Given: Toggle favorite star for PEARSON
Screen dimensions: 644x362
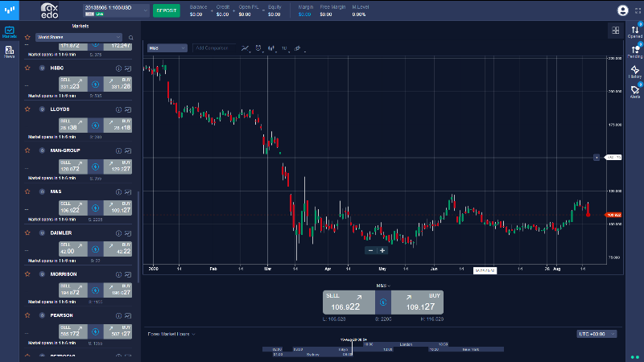Looking at the screenshot, I should pos(27,315).
